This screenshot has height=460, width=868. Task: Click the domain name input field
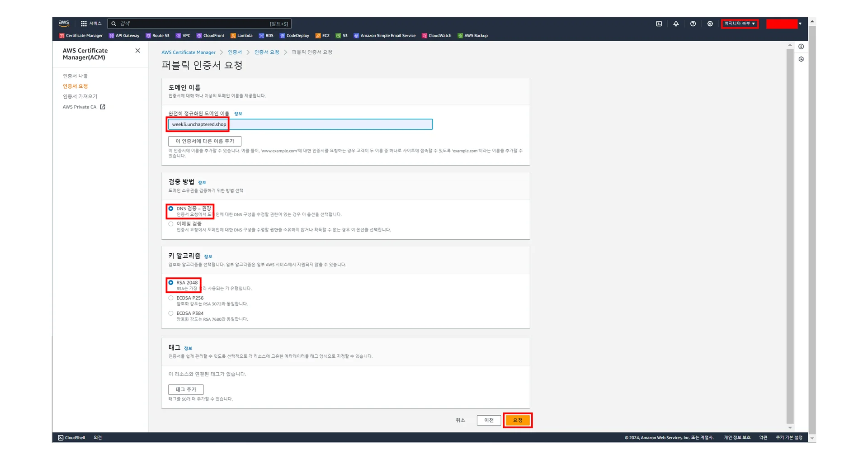(x=301, y=124)
